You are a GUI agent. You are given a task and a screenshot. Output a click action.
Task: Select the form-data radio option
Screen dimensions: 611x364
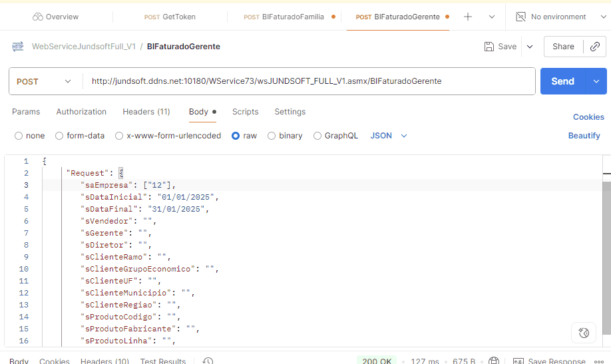point(60,136)
